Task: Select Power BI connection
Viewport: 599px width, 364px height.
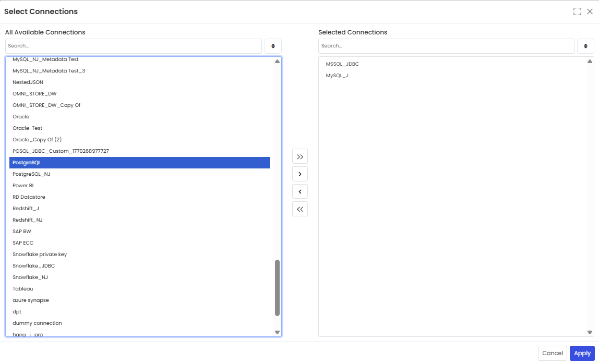Action: (139, 186)
